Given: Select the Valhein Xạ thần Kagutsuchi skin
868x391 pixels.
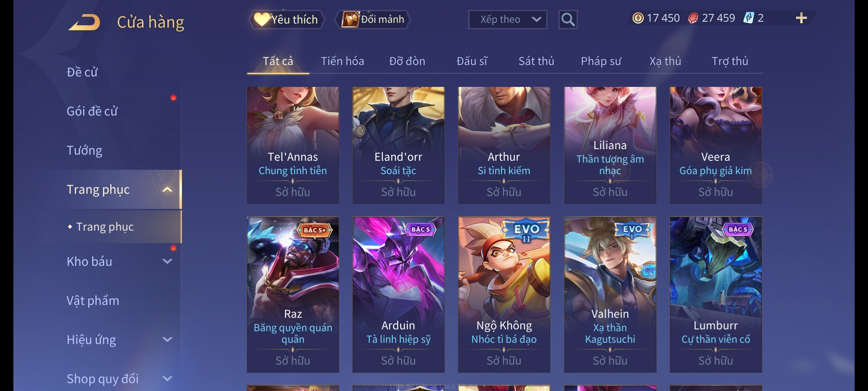Looking at the screenshot, I should click(610, 295).
